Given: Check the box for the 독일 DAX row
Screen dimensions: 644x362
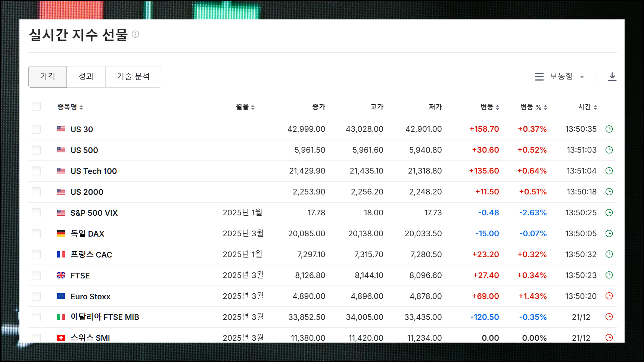Looking at the screenshot, I should [x=36, y=234].
